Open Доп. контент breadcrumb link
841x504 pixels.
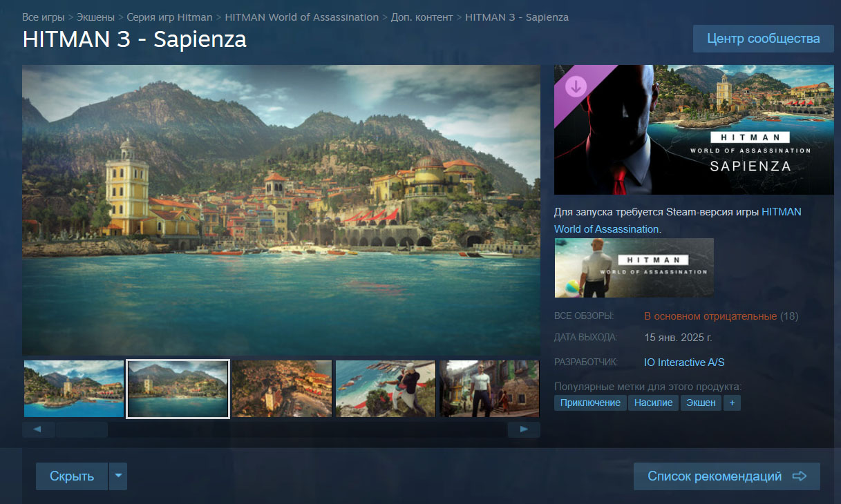(422, 17)
